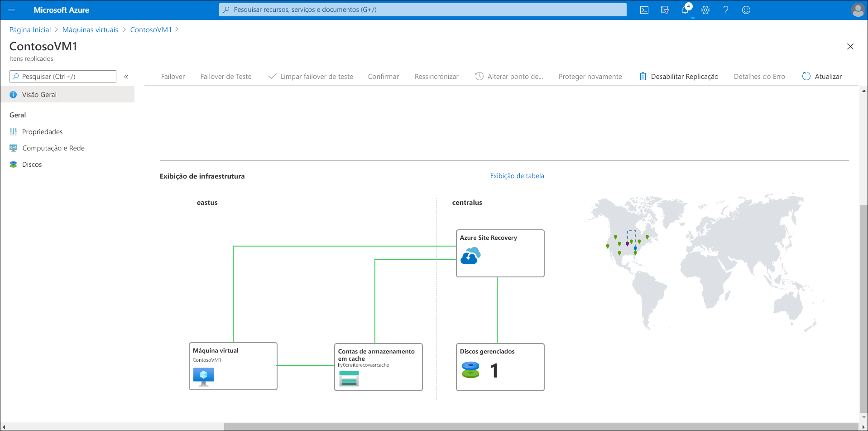Click Failover de Teste command

pyautogui.click(x=226, y=77)
